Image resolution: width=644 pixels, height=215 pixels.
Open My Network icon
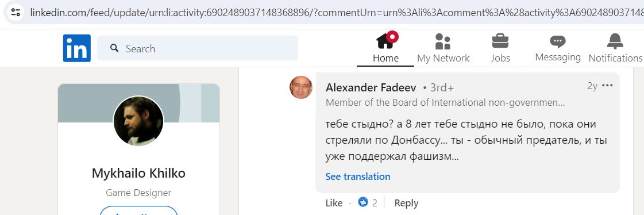443,41
